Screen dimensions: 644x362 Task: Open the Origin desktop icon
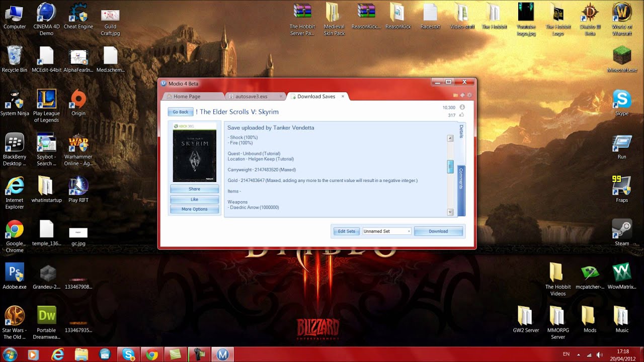click(x=78, y=103)
